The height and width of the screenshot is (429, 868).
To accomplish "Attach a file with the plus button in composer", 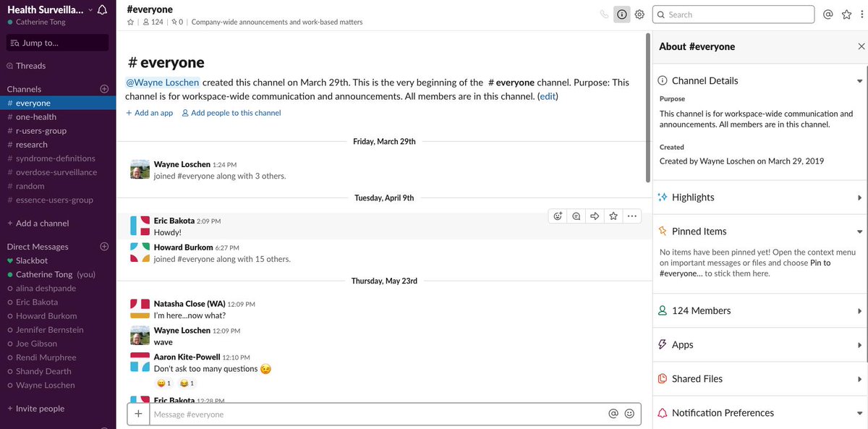I will (x=138, y=414).
